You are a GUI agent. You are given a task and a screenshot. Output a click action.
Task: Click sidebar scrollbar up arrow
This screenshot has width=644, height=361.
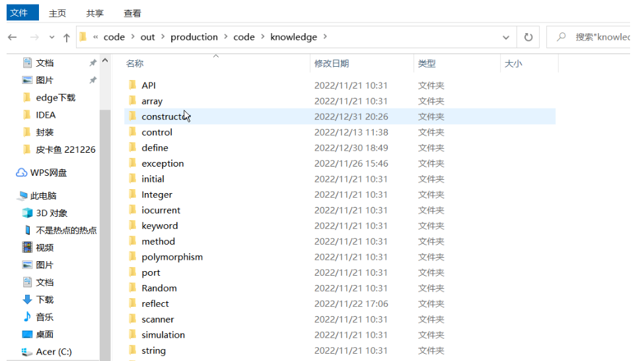[x=105, y=61]
